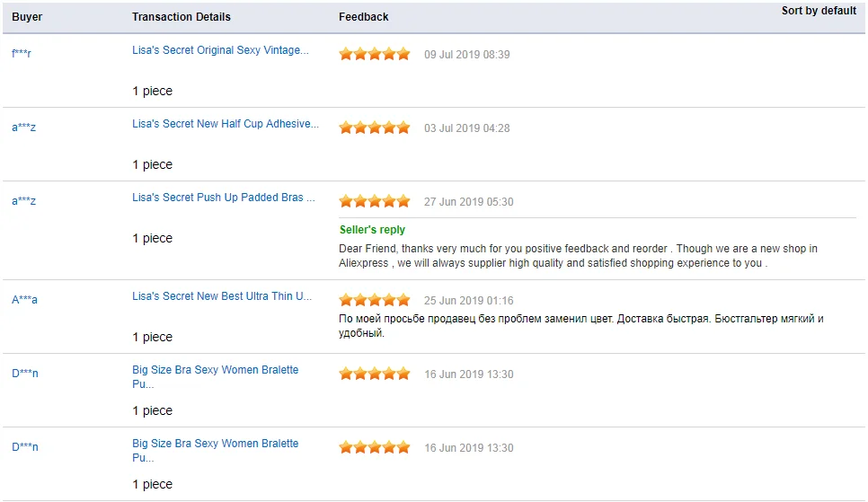Click buyer a***z on Half Cup Adhesive review
This screenshot has height=502, width=868.
pyautogui.click(x=23, y=128)
